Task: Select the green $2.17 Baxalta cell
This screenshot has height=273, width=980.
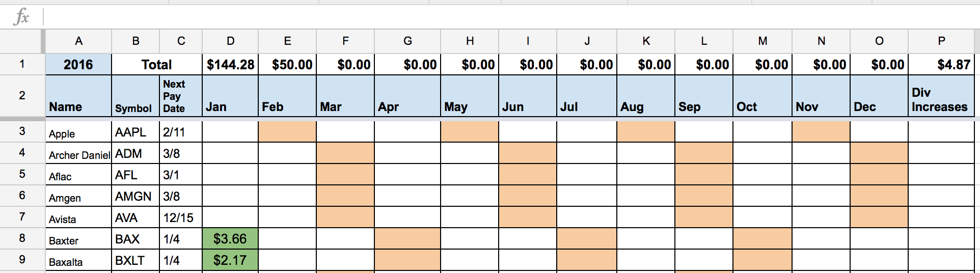Action: coord(230,260)
